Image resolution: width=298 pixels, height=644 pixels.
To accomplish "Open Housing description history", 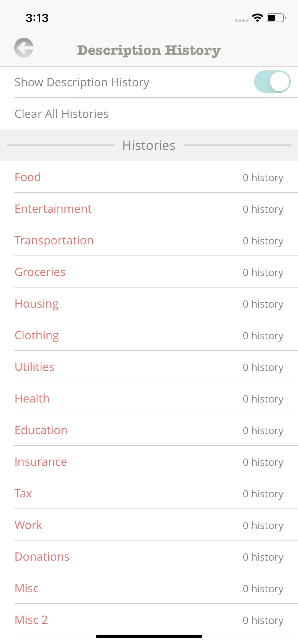I will tap(149, 303).
